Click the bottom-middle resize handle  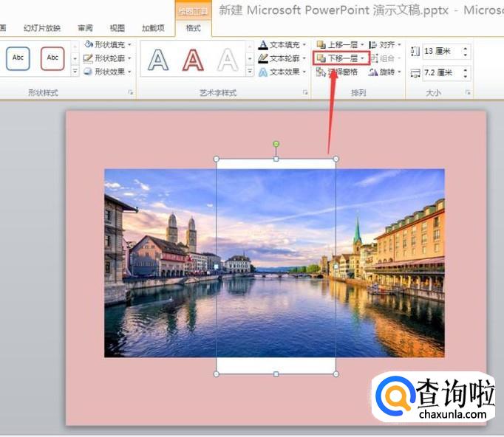pos(276,374)
